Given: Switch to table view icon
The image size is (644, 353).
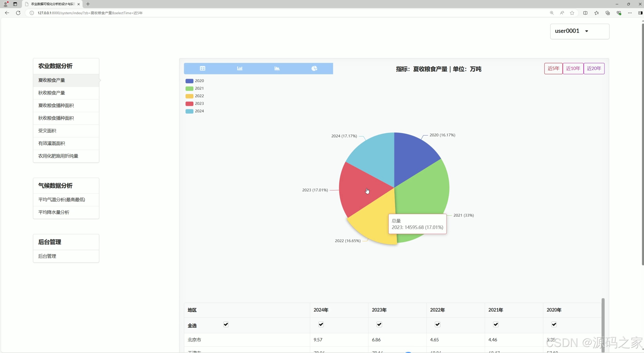Looking at the screenshot, I should click(x=202, y=68).
